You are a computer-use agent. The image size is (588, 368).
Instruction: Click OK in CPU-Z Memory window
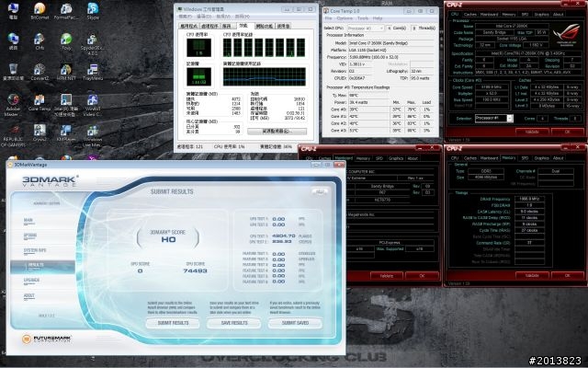(x=568, y=275)
